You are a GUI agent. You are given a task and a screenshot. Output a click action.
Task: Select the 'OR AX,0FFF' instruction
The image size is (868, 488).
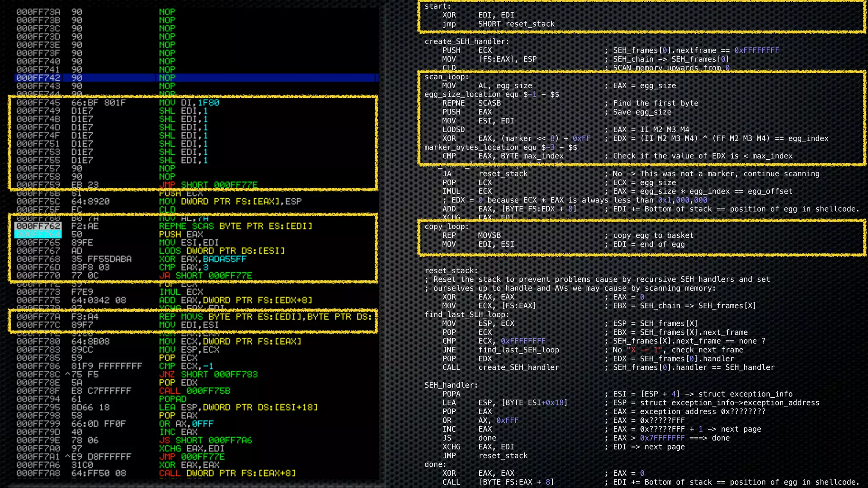(186, 424)
